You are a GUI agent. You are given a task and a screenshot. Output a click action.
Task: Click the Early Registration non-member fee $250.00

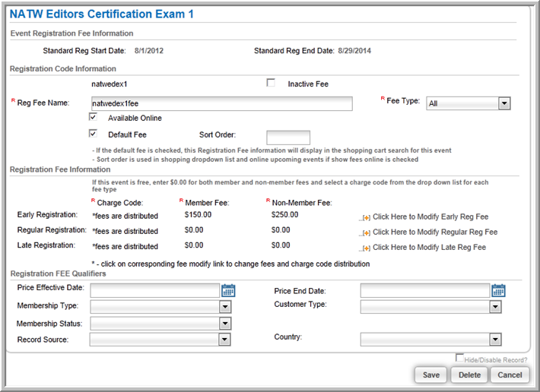click(x=284, y=214)
